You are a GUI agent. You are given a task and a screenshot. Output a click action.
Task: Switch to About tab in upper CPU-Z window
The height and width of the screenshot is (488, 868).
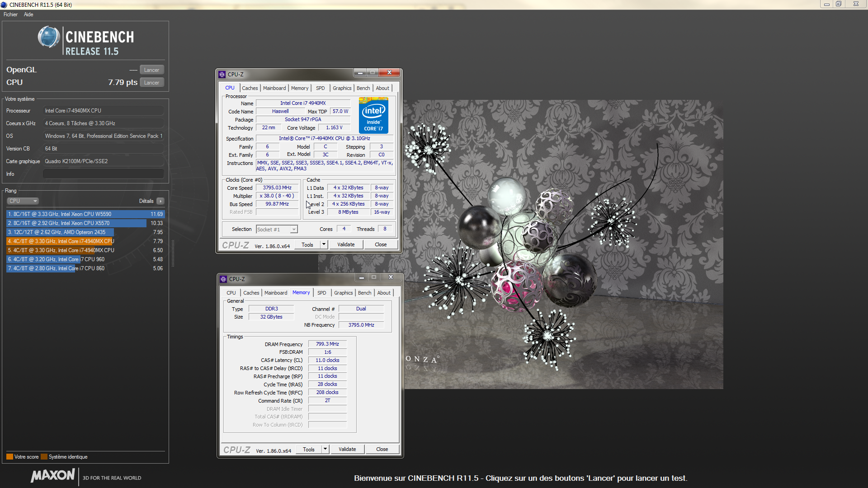(x=382, y=88)
